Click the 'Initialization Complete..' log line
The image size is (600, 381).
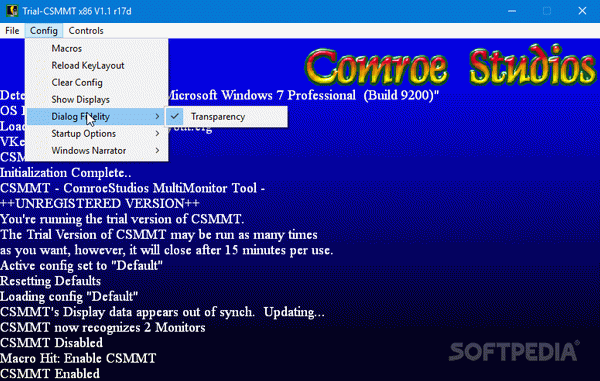[x=65, y=173]
